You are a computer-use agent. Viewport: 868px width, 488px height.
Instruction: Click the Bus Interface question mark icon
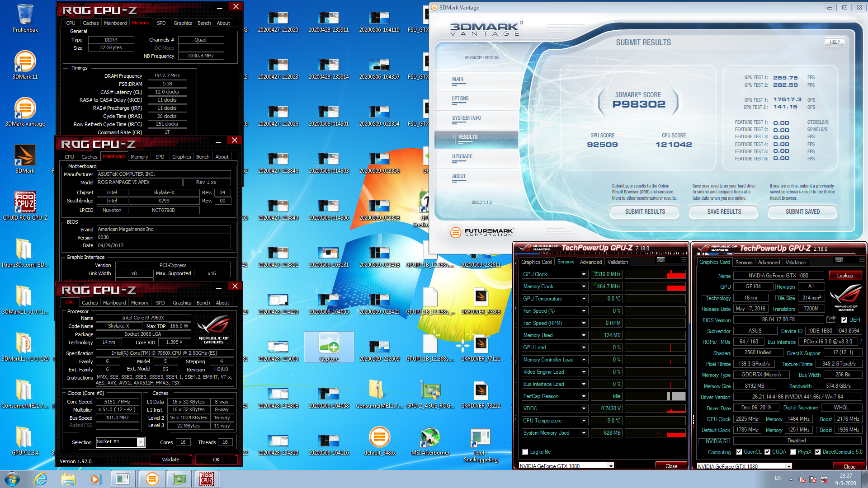861,342
